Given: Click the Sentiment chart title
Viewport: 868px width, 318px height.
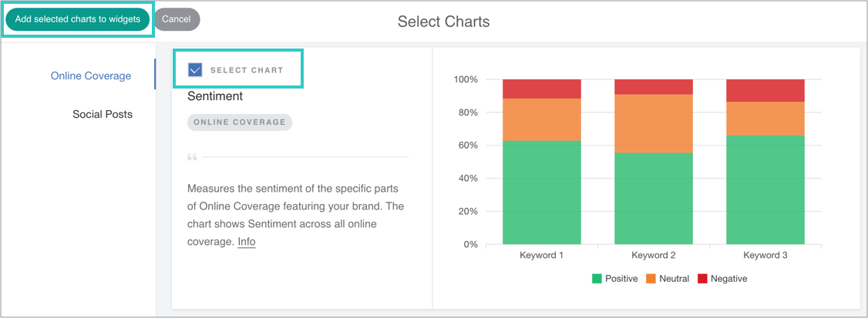Looking at the screenshot, I should tap(215, 96).
